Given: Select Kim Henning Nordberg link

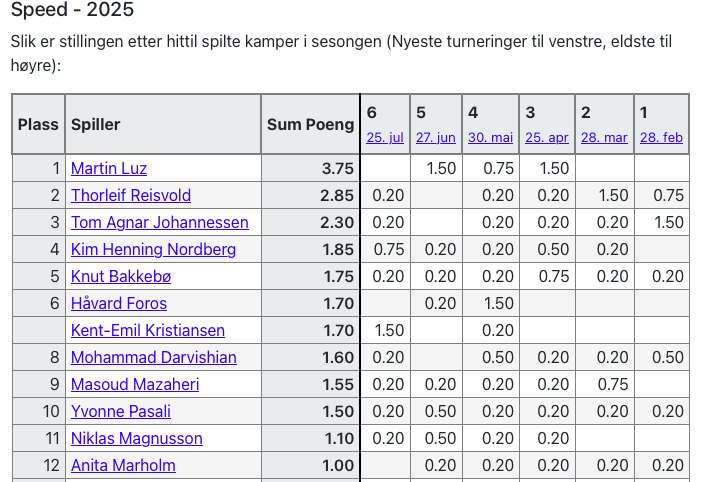Looking at the screenshot, I should [x=153, y=249].
